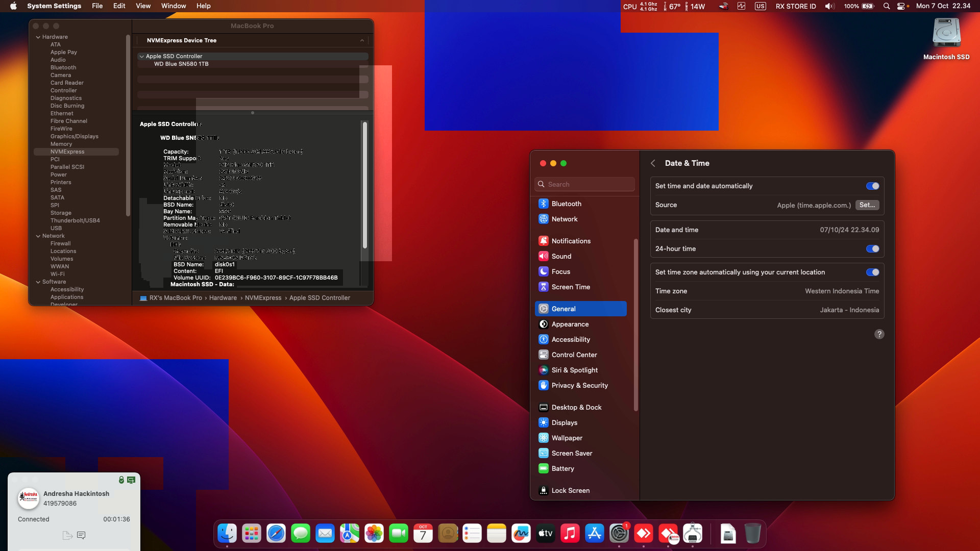The width and height of the screenshot is (980, 551).
Task: Open the Edit menu
Action: pos(119,6)
